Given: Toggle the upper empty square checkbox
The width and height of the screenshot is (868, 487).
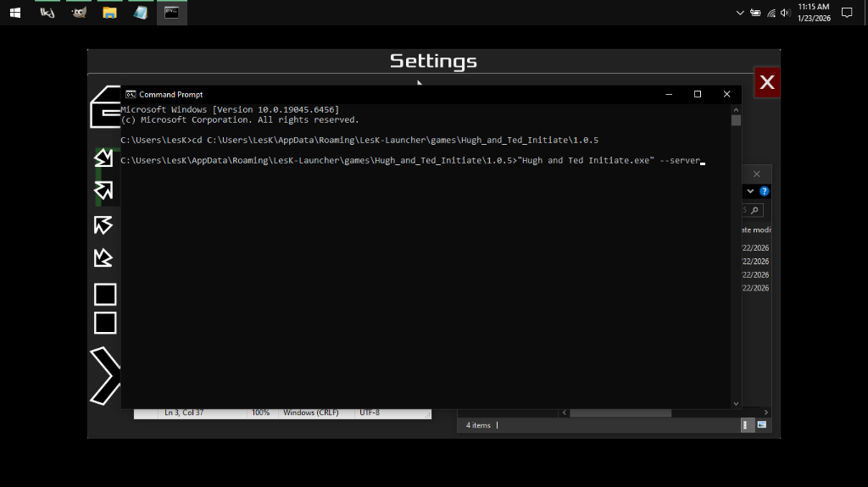Looking at the screenshot, I should pos(105,295).
